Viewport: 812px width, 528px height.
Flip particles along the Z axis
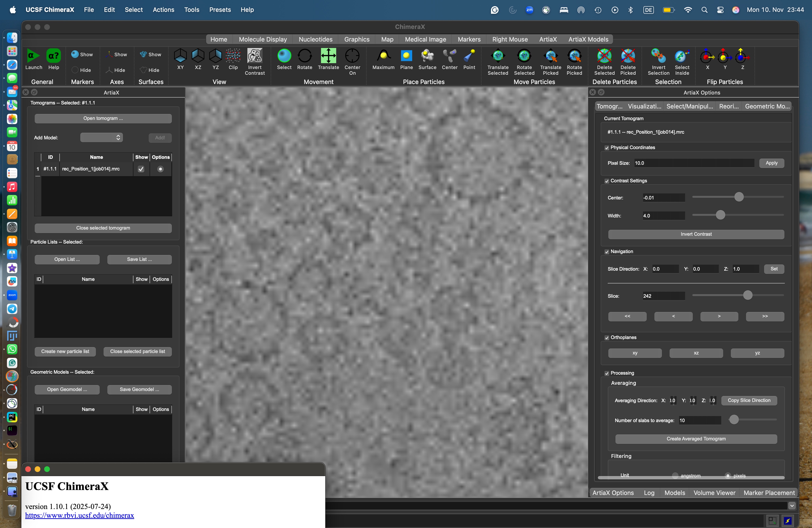[742, 56]
